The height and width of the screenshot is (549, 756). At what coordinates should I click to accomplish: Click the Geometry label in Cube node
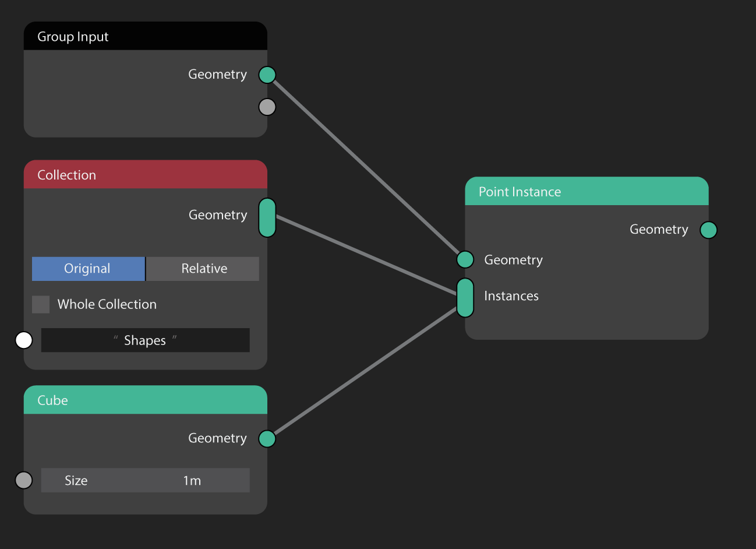tap(217, 438)
